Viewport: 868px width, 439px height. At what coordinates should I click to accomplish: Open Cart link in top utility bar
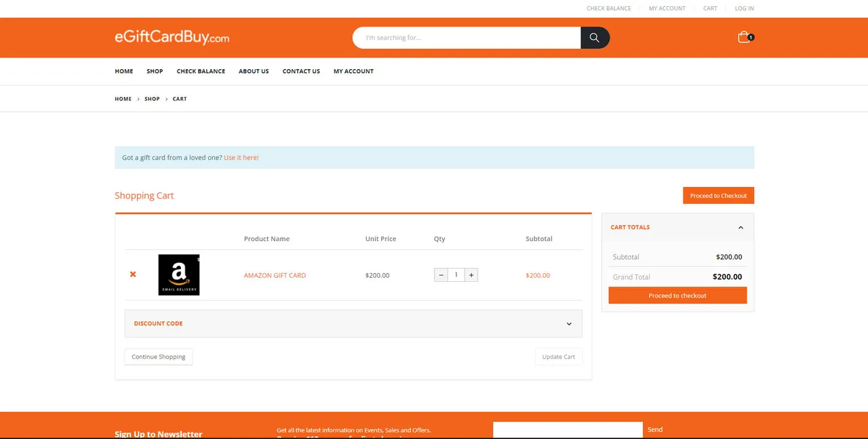point(710,9)
